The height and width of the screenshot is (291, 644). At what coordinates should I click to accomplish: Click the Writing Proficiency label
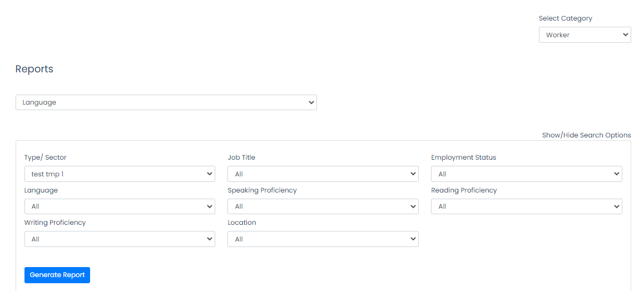(x=55, y=223)
